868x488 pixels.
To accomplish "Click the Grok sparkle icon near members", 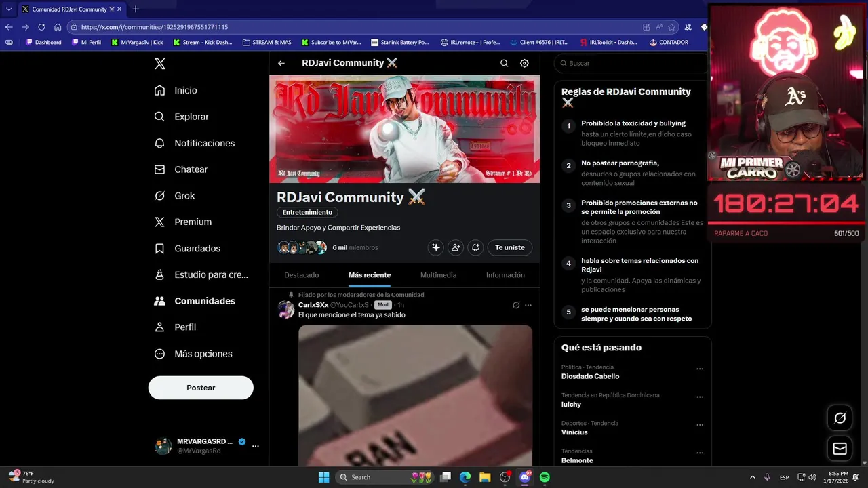I will [x=436, y=247].
